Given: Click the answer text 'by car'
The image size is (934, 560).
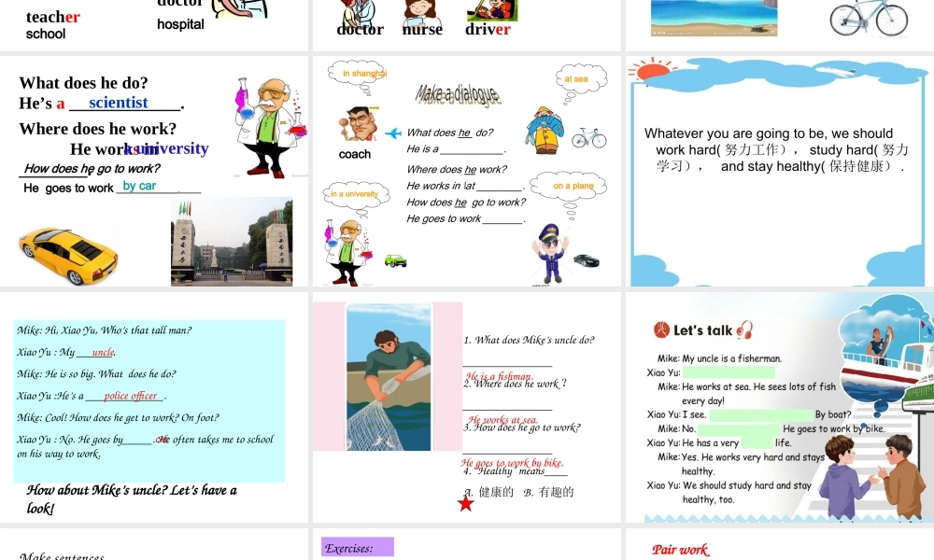Looking at the screenshot, I should click(x=139, y=186).
